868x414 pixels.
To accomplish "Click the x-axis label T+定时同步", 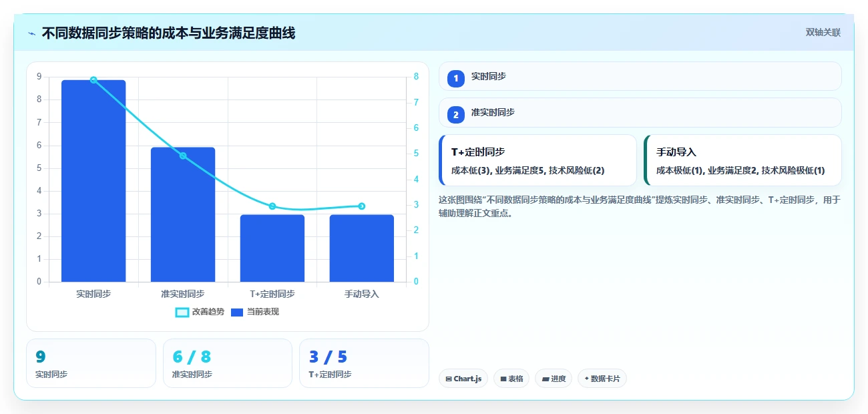I will tap(272, 294).
